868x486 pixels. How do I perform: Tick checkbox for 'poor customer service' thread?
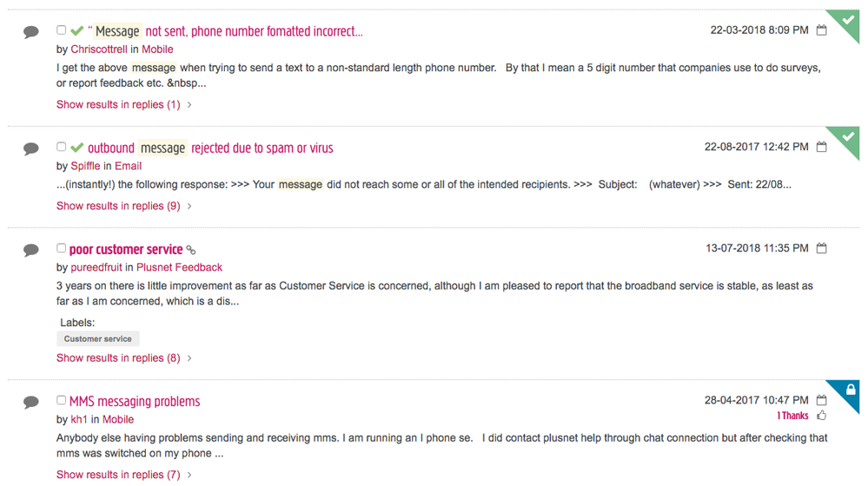[62, 249]
